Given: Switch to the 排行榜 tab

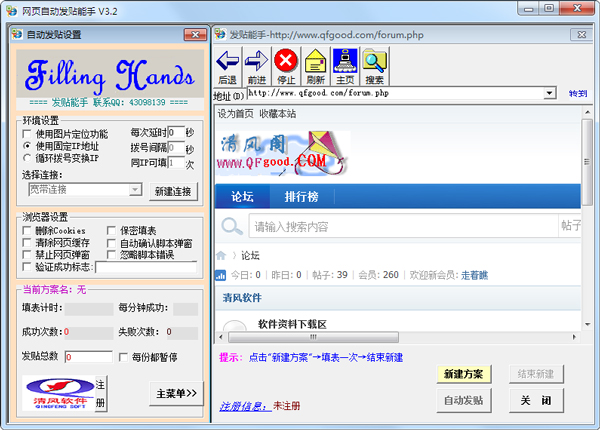Looking at the screenshot, I should click(301, 195).
